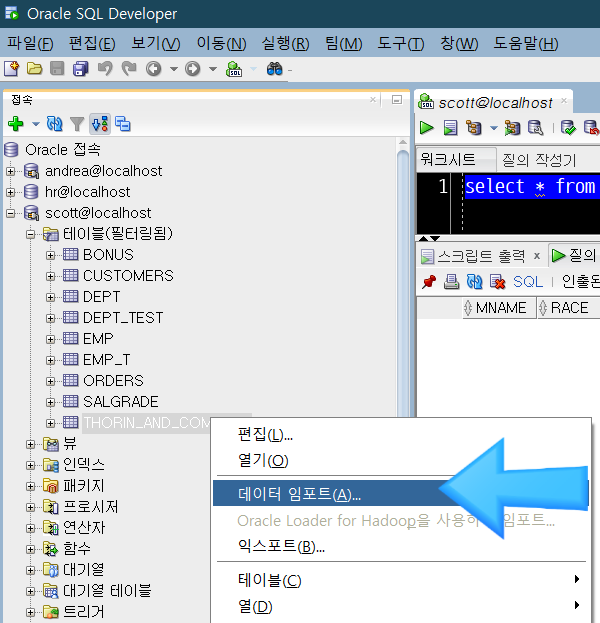Open the Forward history dropdown arrow

pyautogui.click(x=213, y=69)
